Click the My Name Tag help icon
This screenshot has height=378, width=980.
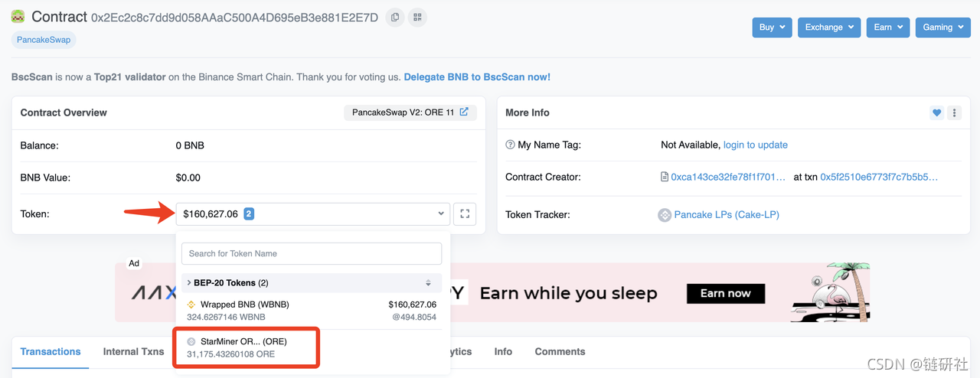pyautogui.click(x=510, y=145)
